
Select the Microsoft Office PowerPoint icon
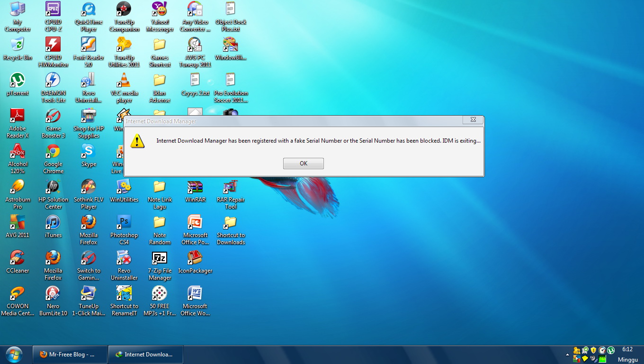tap(195, 230)
